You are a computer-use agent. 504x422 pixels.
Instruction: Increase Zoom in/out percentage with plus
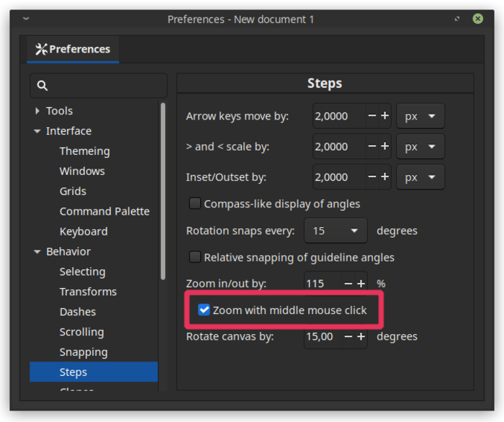(361, 284)
